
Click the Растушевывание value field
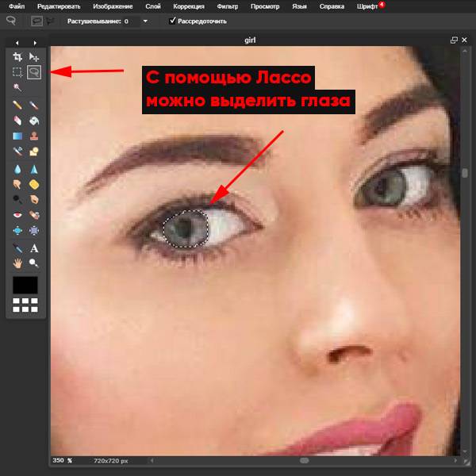click(x=132, y=21)
